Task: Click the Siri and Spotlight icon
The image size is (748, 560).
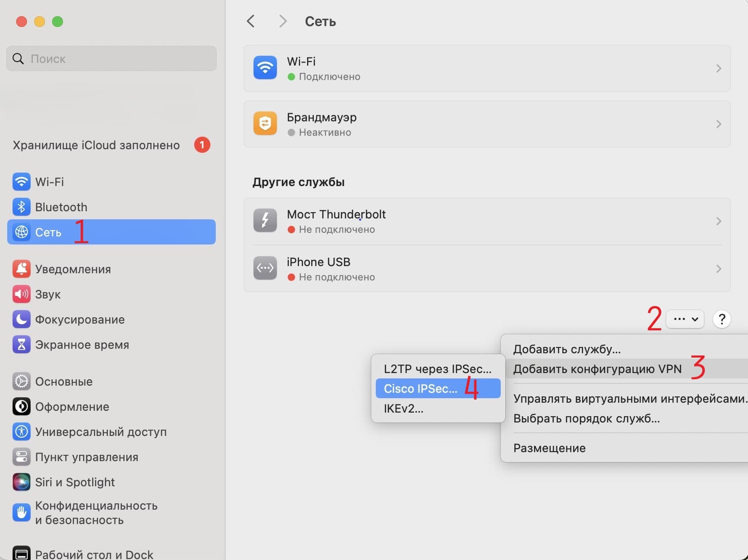Action: 21,482
